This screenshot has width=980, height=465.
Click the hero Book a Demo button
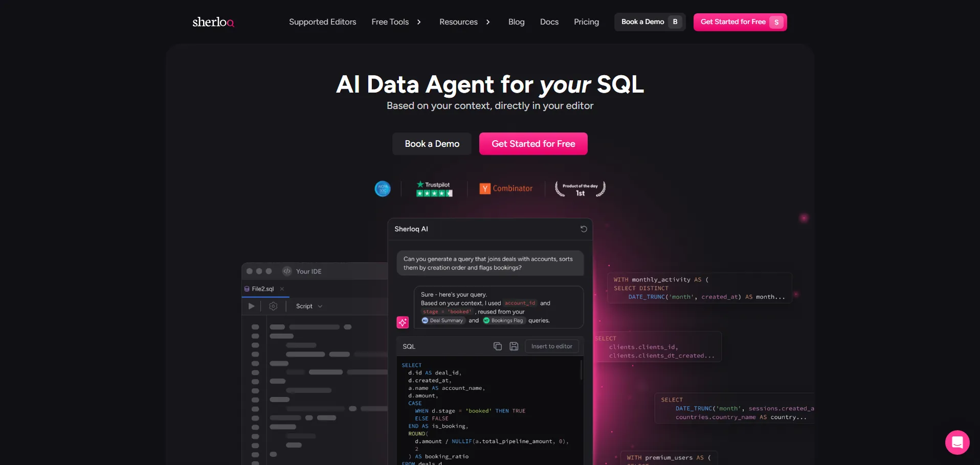pyautogui.click(x=432, y=144)
